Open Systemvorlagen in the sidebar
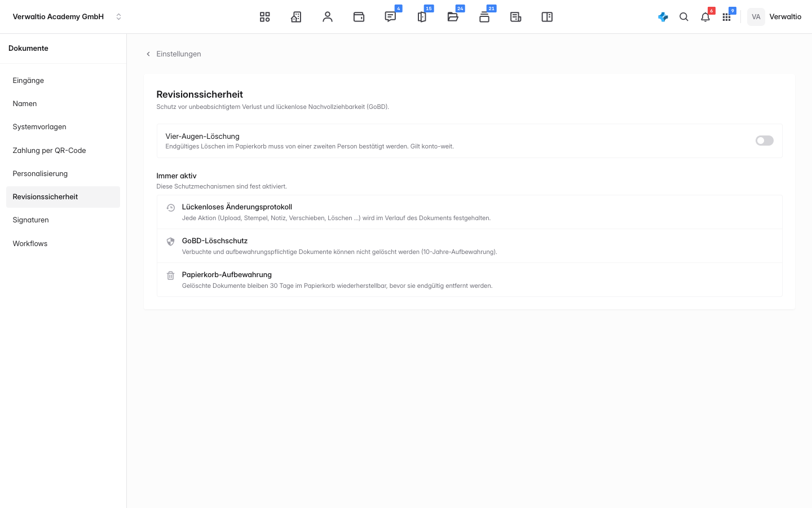 (63, 127)
